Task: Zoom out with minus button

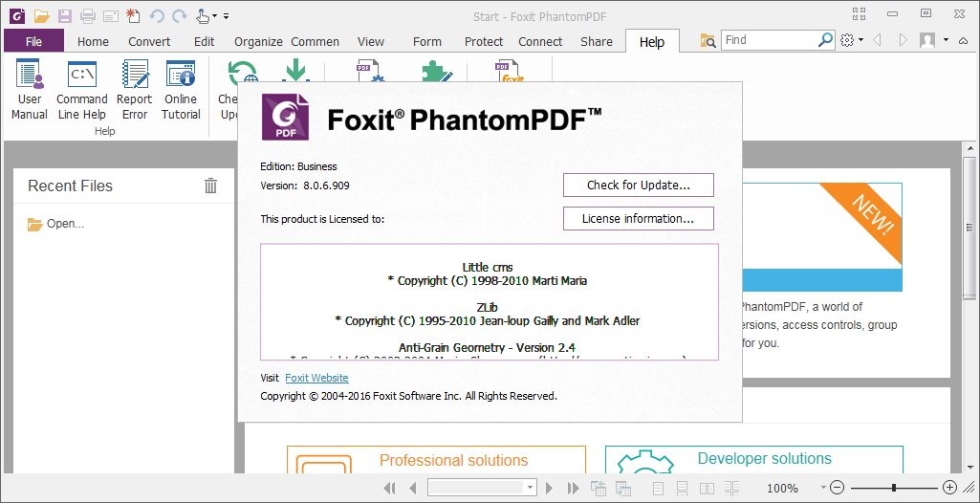Action: (x=837, y=488)
